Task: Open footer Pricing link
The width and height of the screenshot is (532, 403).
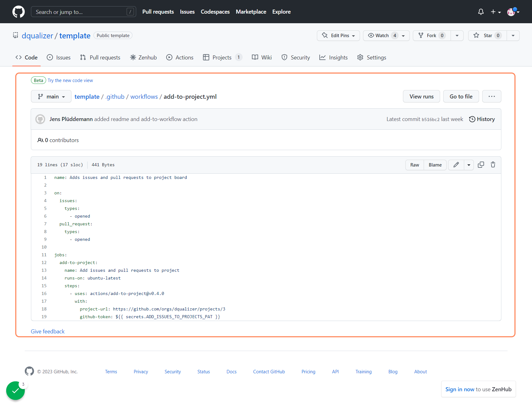Action: 309,371
